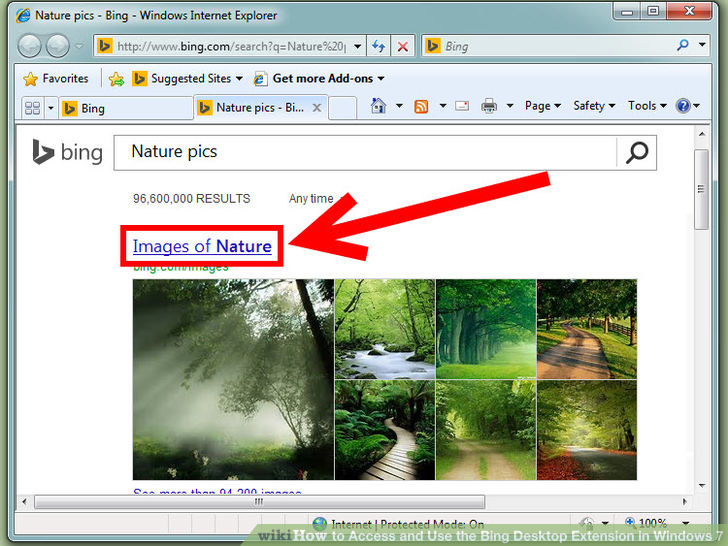The height and width of the screenshot is (546, 728).
Task: Open the misty forest sunbeam thumbnail
Action: [233, 379]
